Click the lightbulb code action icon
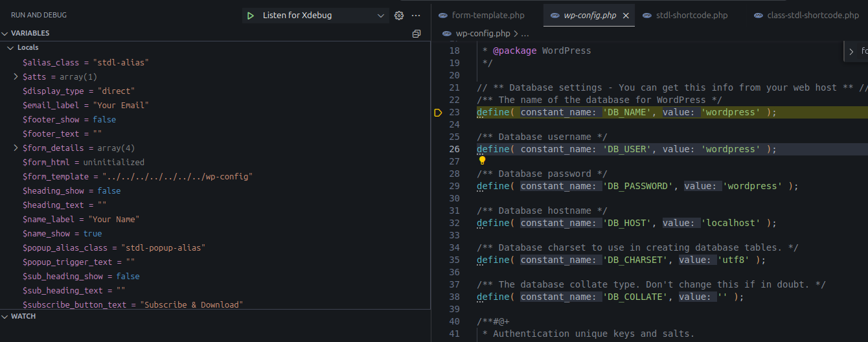 [482, 161]
